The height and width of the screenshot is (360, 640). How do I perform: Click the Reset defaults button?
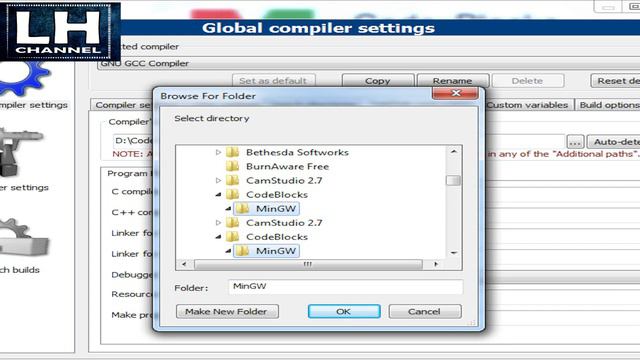click(x=615, y=81)
